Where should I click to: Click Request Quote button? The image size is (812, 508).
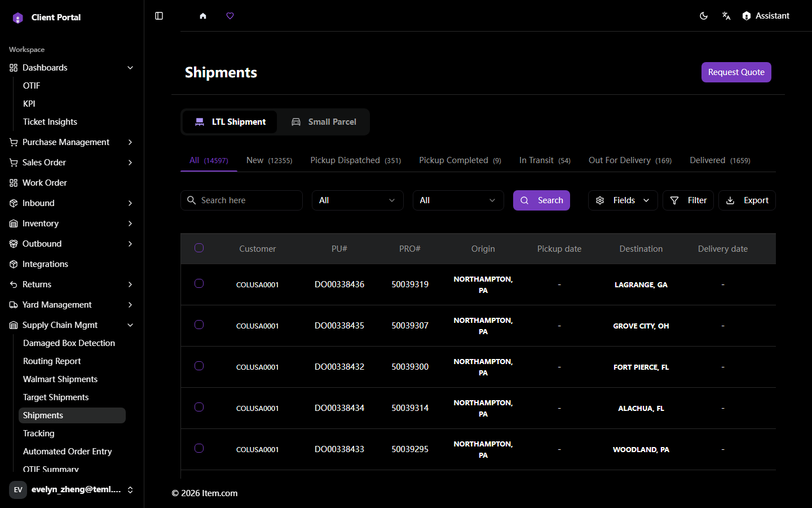click(736, 72)
